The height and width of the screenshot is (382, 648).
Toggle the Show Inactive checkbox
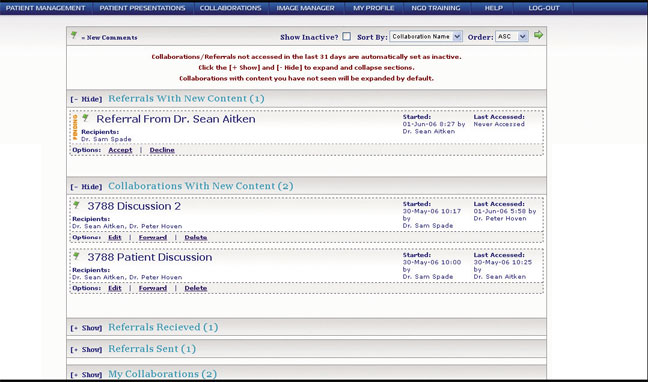pos(347,36)
